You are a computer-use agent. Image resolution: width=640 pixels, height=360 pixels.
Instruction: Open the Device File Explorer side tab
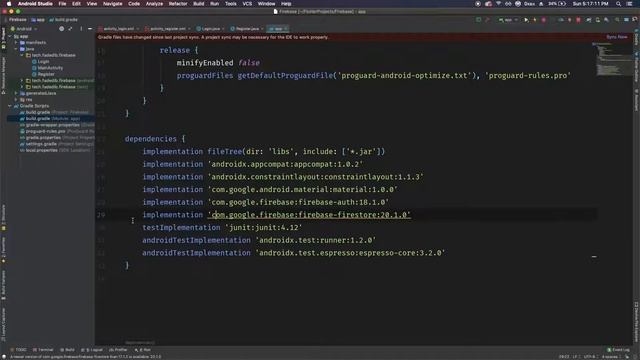[636, 322]
